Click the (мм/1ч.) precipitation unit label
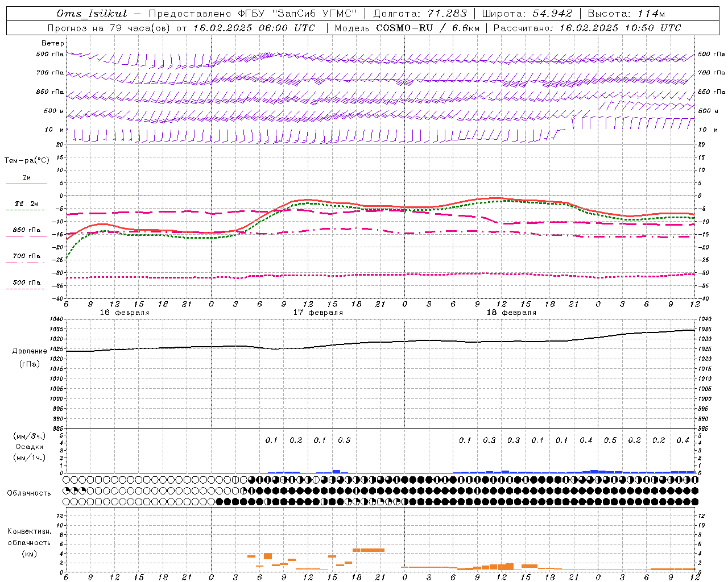728x582 pixels. [30, 458]
